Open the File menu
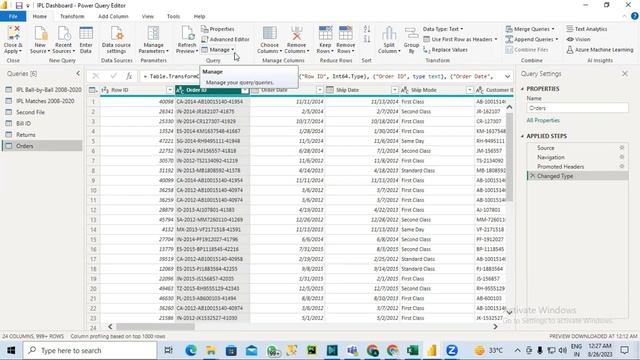The height and width of the screenshot is (360, 640). click(13, 16)
